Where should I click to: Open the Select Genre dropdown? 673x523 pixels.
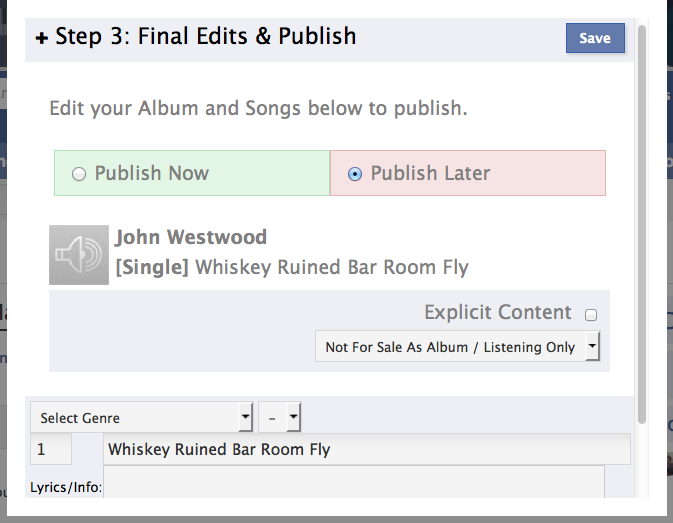coord(141,417)
